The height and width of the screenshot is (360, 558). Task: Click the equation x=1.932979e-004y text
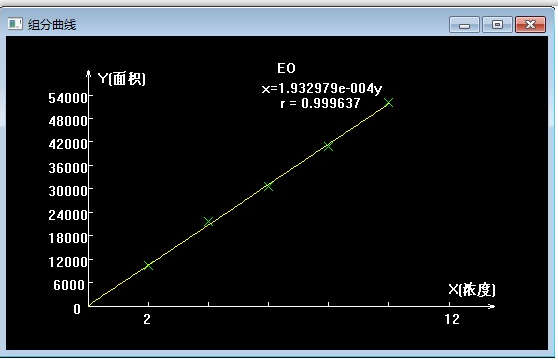tap(322, 89)
